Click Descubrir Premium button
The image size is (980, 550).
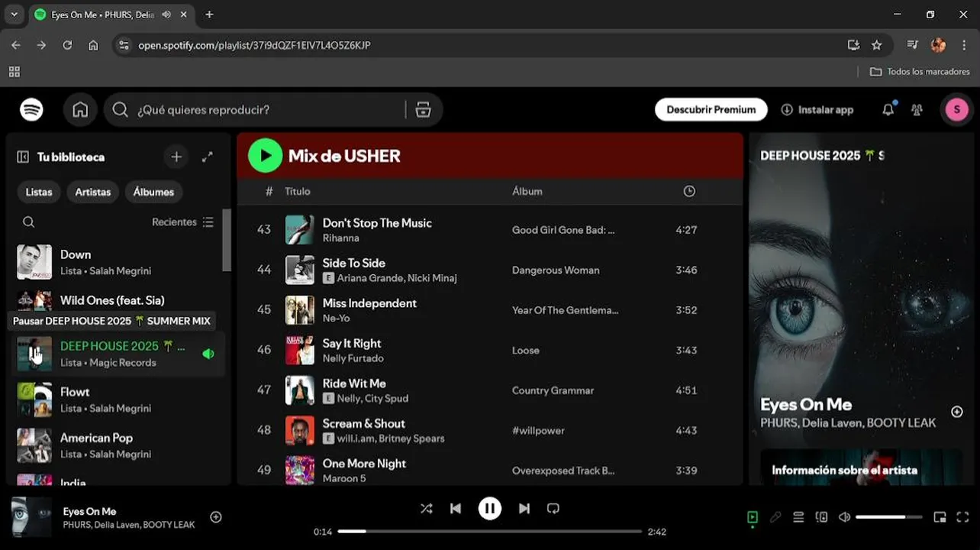click(x=711, y=110)
